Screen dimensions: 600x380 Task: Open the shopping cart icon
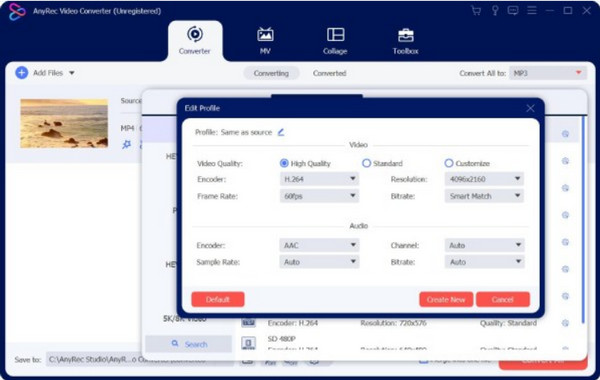(x=476, y=11)
